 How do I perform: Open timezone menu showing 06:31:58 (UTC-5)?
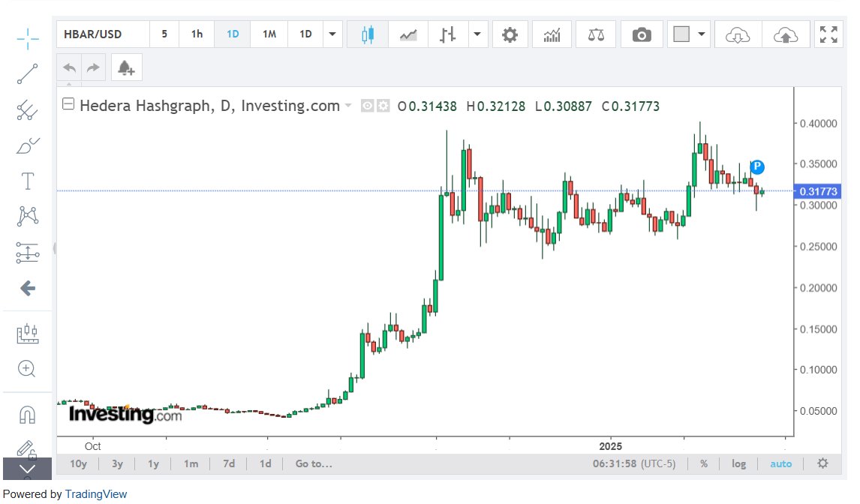tap(634, 464)
